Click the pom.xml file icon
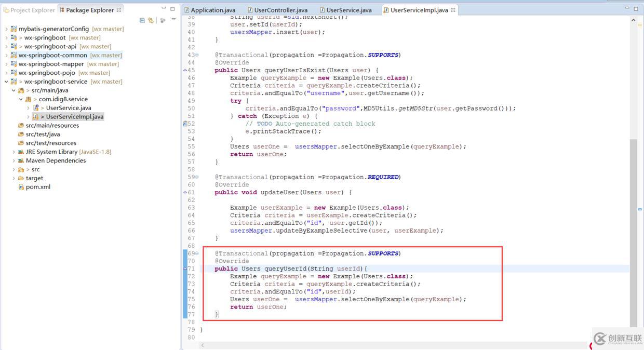Screen dimensions: 644x350 (x=21, y=187)
